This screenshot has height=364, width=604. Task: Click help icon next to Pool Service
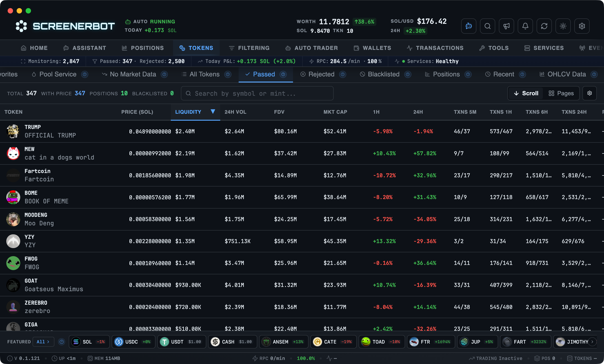click(84, 74)
